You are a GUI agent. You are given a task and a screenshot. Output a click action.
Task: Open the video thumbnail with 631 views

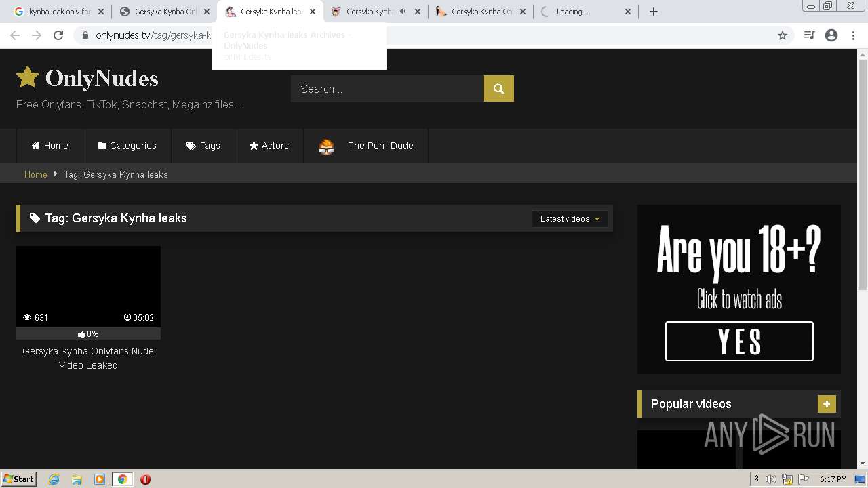coord(88,286)
